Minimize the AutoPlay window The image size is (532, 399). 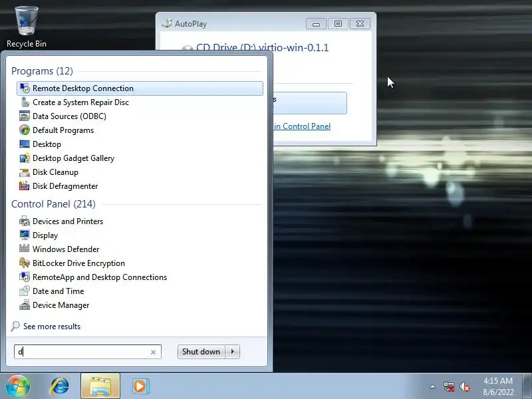tap(316, 24)
